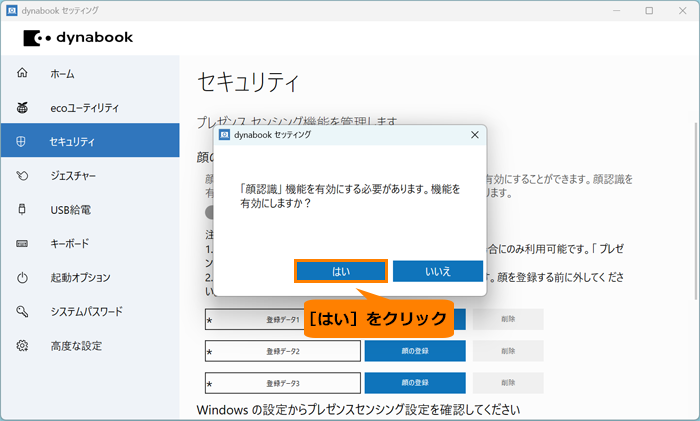700x421 pixels.
Task: Click the USB charging icon
Action: click(22, 209)
